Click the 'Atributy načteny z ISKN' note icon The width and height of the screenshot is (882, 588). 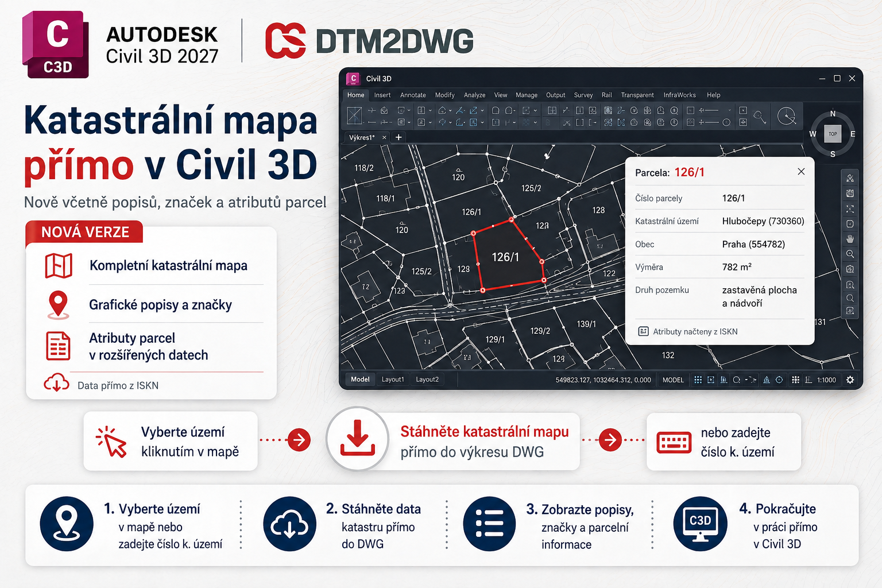tap(643, 331)
